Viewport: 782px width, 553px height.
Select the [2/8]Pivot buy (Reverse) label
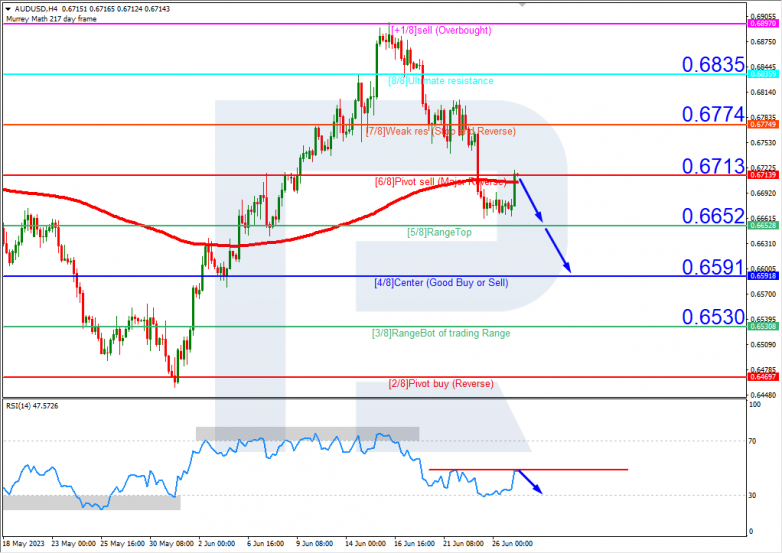point(441,384)
